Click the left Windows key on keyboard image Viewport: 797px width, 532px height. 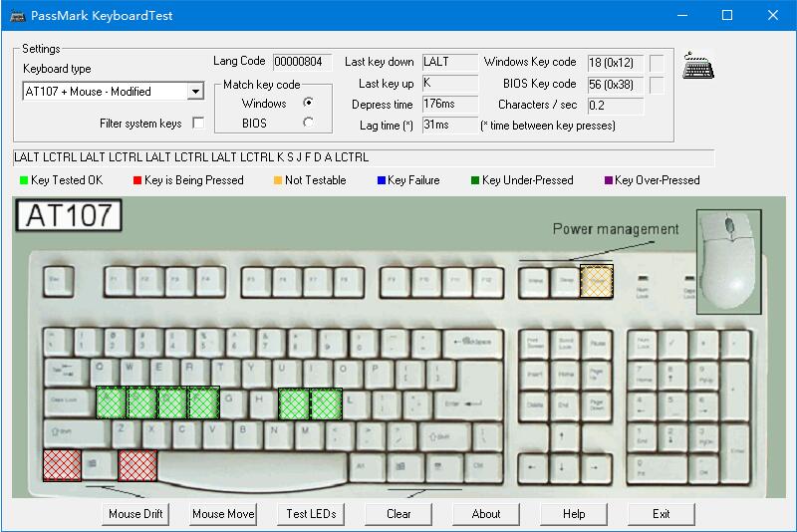(99, 465)
